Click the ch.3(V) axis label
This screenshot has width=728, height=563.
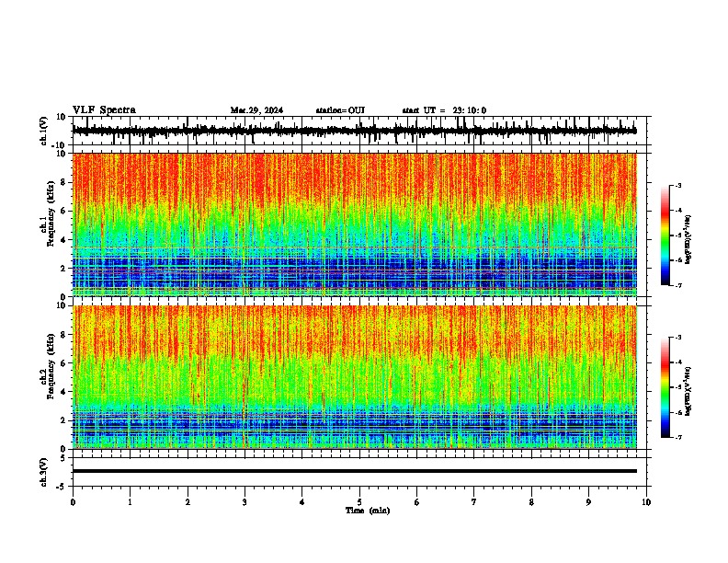coord(44,473)
